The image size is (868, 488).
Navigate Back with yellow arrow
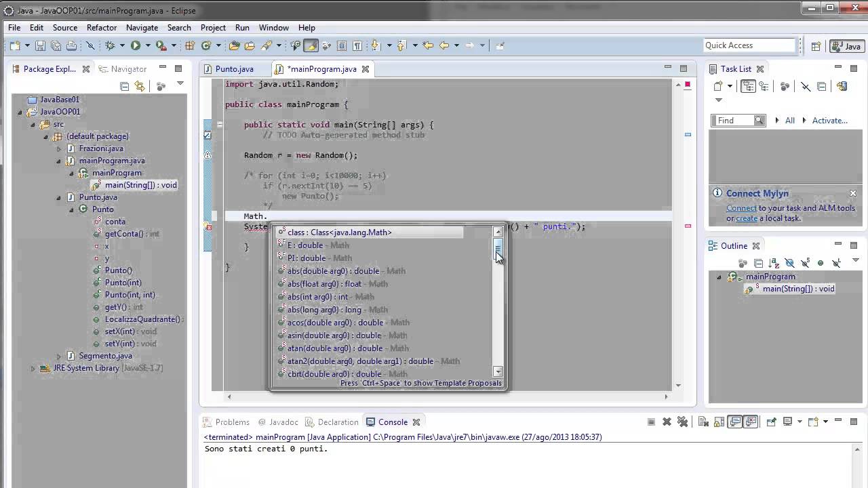coord(444,45)
